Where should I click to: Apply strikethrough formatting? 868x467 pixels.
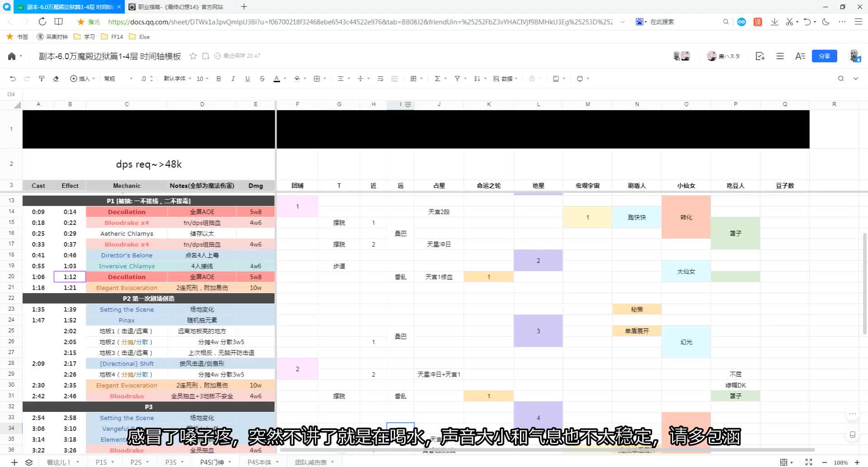[261, 78]
